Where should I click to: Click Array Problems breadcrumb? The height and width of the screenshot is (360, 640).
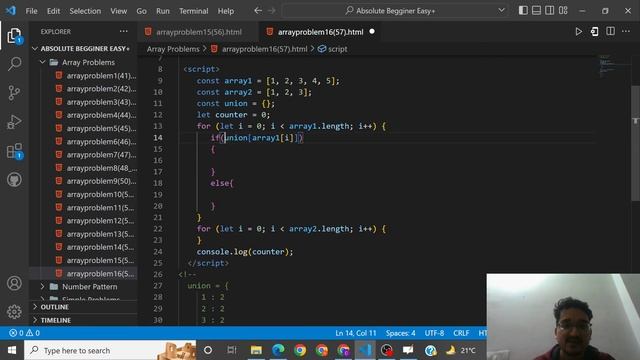coord(173,49)
